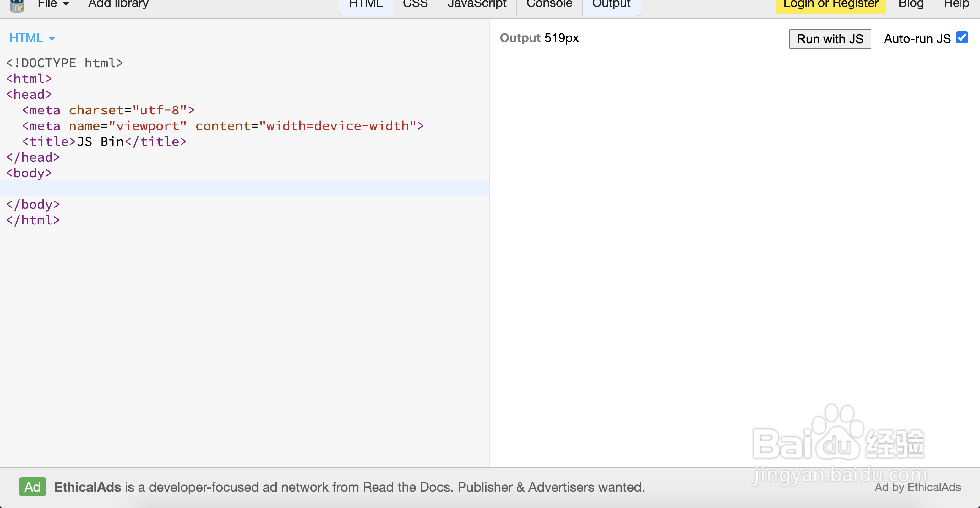Click the <!DOCTYPE html> code line
Image resolution: width=980 pixels, height=508 pixels.
[65, 63]
